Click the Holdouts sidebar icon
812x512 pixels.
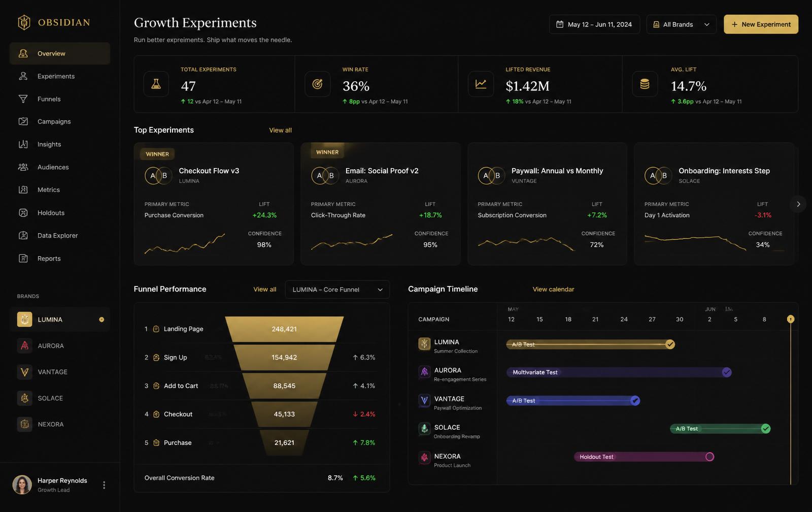point(23,213)
